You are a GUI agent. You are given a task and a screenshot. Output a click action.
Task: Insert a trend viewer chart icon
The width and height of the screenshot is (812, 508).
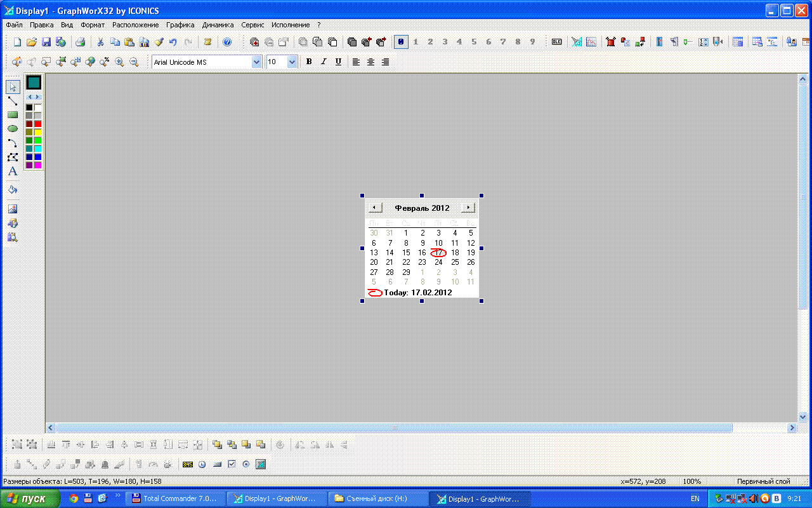pyautogui.click(x=591, y=42)
